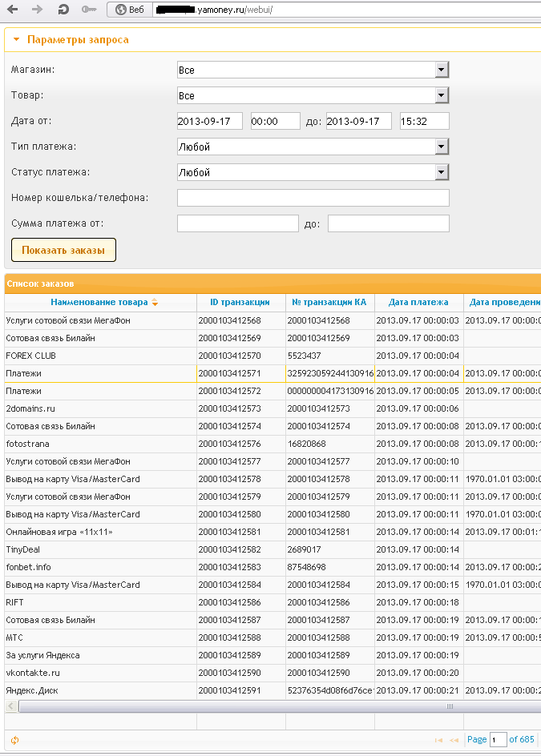This screenshot has height=756, width=541.
Task: Refresh the orders list with orange icon
Action: 15,740
